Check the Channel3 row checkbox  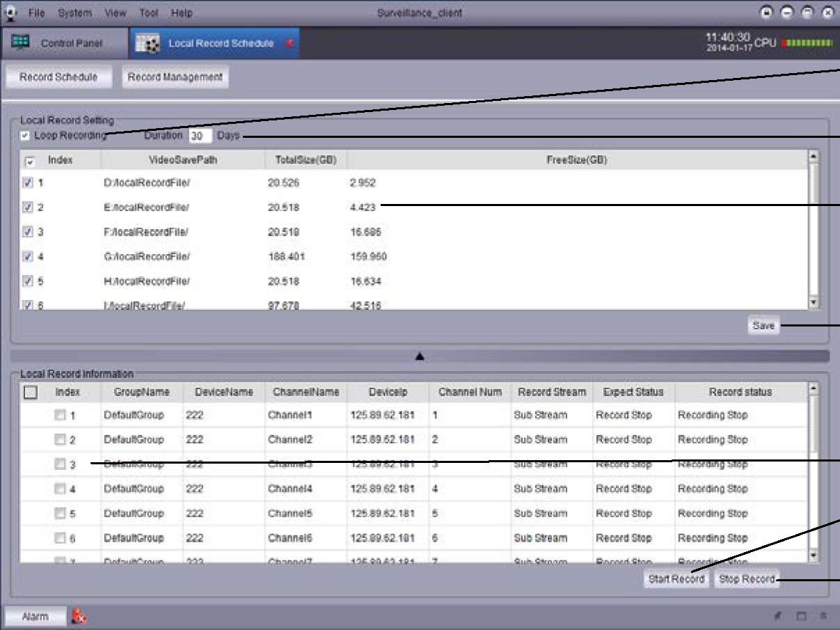click(x=61, y=464)
